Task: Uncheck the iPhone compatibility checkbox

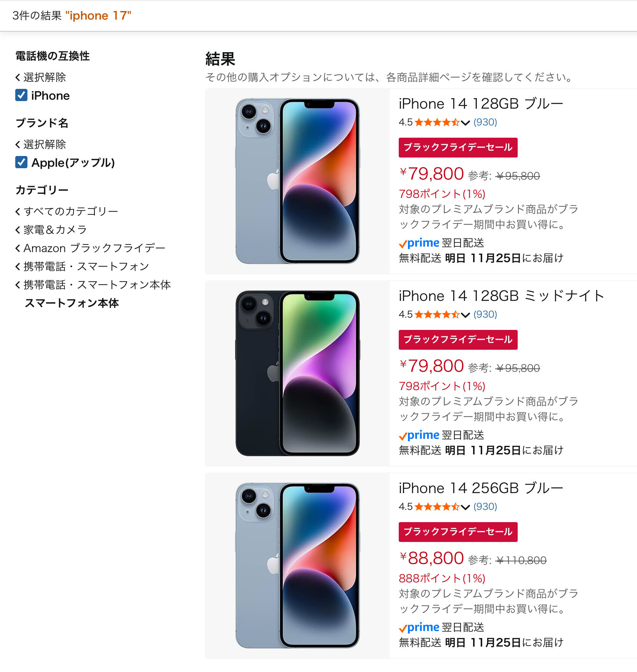Action: [x=21, y=95]
